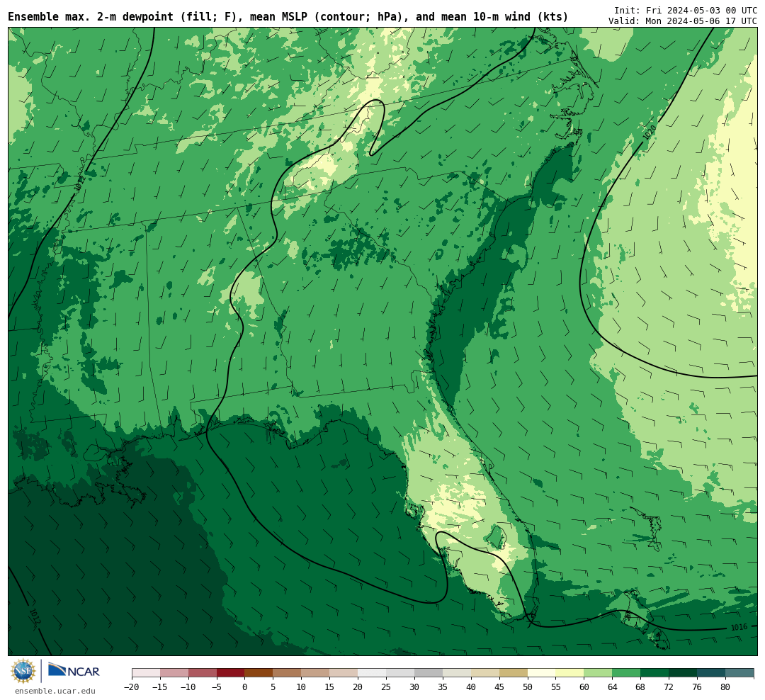
Task: Pick the medium gray swatch between 30 and 35
Action: (429, 673)
